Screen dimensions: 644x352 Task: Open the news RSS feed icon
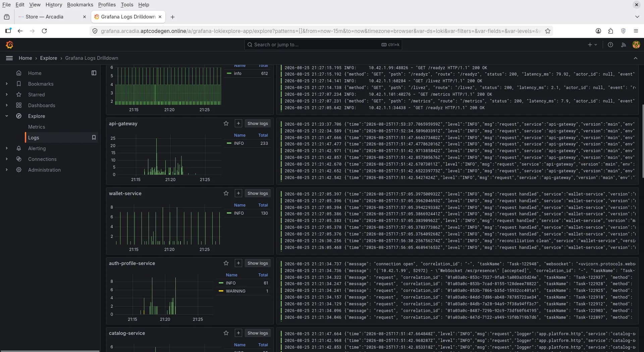click(x=624, y=45)
